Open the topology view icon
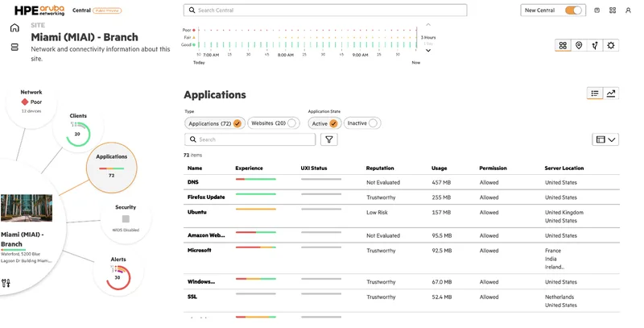Image resolution: width=644 pixels, height=328 pixels. coord(595,46)
